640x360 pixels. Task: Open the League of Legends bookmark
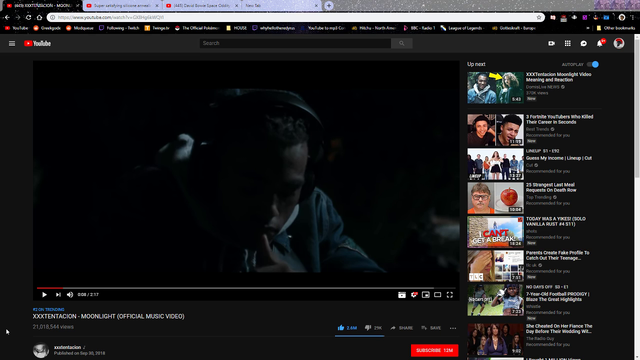click(462, 28)
